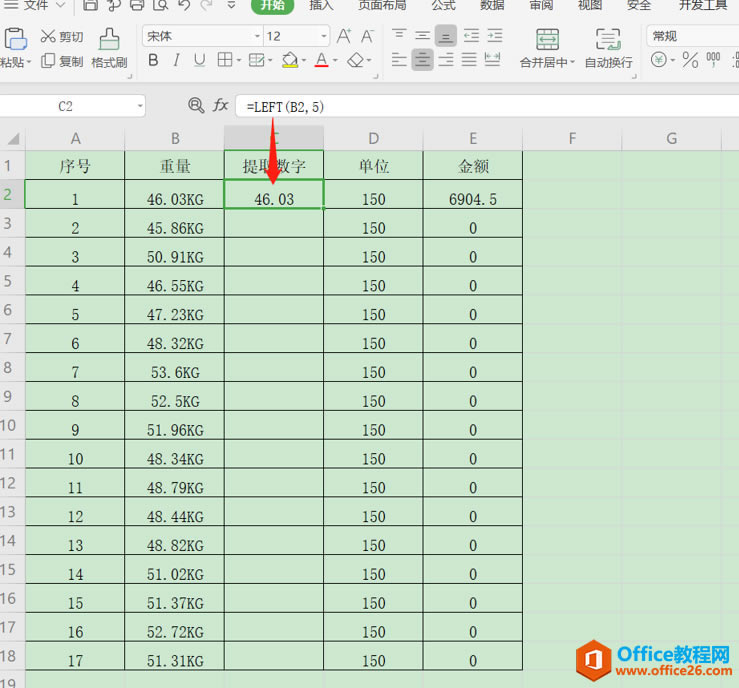
Task: Align cell content to vertical middle
Action: coord(422,36)
